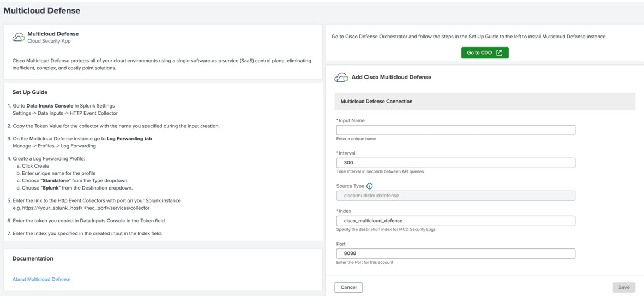Screen dimensions: 644x296
Task: Open the About Multicloud Defense documentation link
Action: click(x=41, y=279)
